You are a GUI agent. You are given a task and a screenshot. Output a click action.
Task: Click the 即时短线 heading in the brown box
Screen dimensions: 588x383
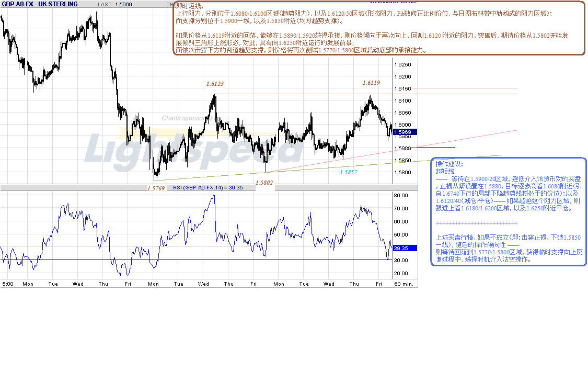coord(189,6)
